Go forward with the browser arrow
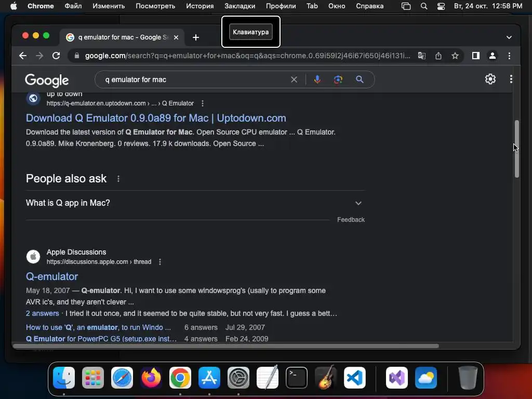Screen dimensions: 532x399 point(39,56)
